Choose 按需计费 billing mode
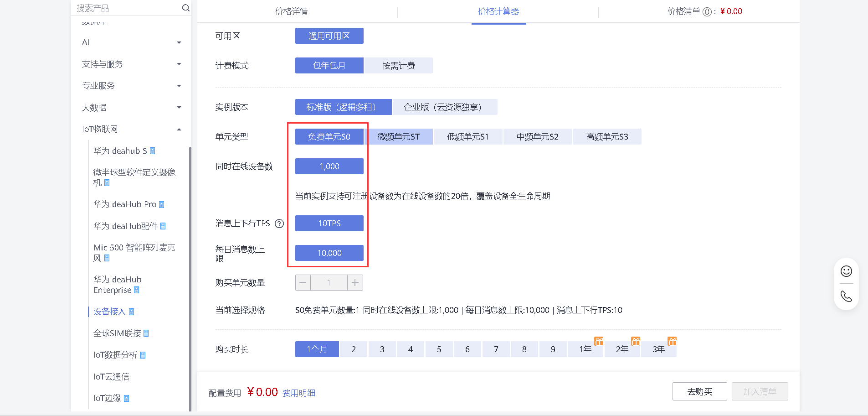Image resolution: width=868 pixels, height=416 pixels. 399,66
